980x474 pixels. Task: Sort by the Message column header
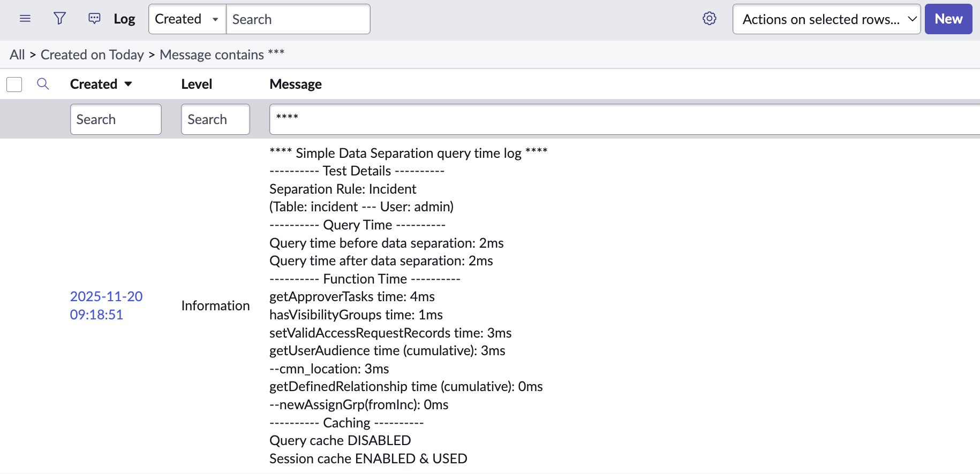[296, 84]
